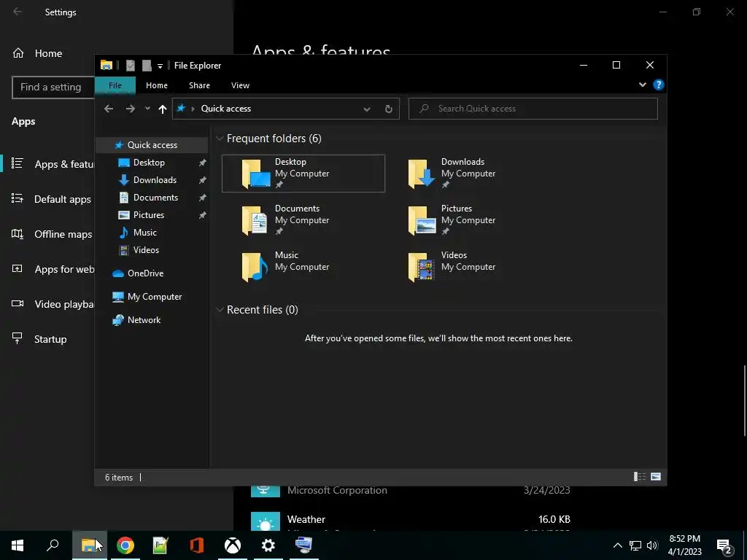Click the File Explorer title bar icon
The height and width of the screenshot is (560, 747).
point(107,65)
